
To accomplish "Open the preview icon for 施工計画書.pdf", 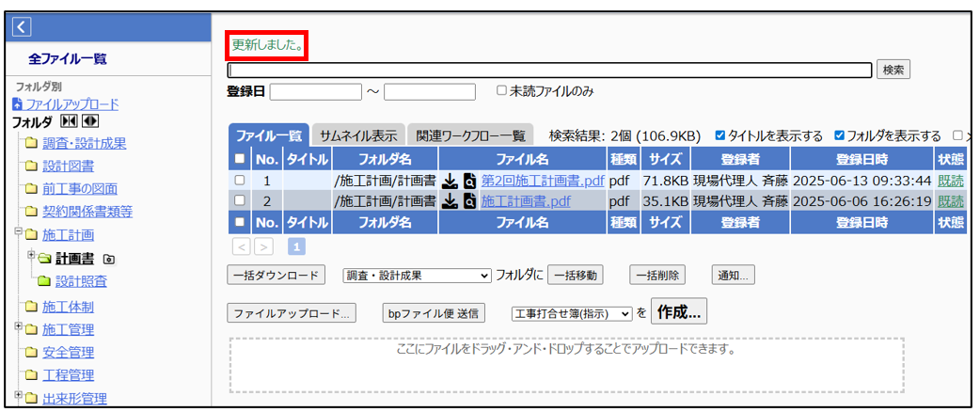I will coord(469,201).
